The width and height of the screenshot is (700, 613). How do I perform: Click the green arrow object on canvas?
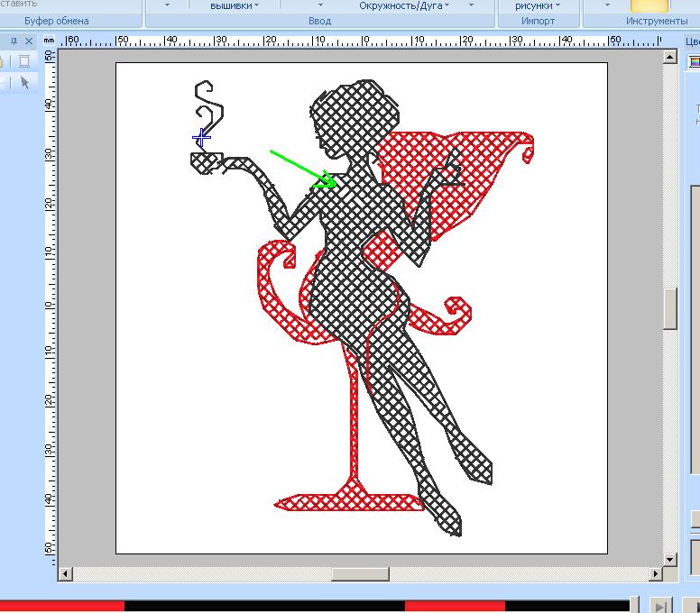click(302, 168)
